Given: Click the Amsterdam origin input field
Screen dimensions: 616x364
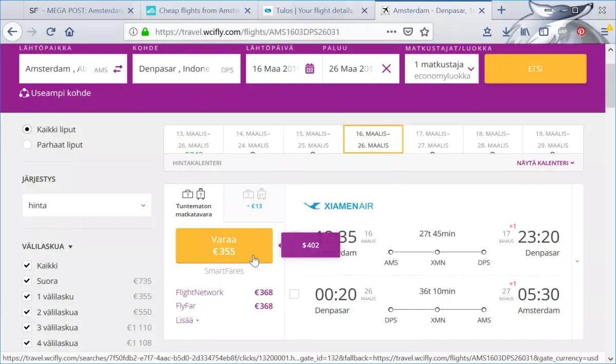Looking at the screenshot, I should (x=73, y=69).
